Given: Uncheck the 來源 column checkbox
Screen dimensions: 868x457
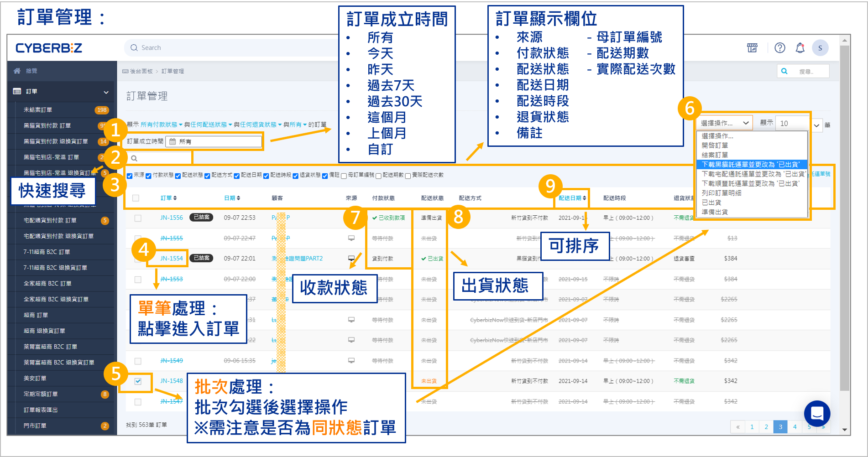Looking at the screenshot, I should click(x=130, y=176).
